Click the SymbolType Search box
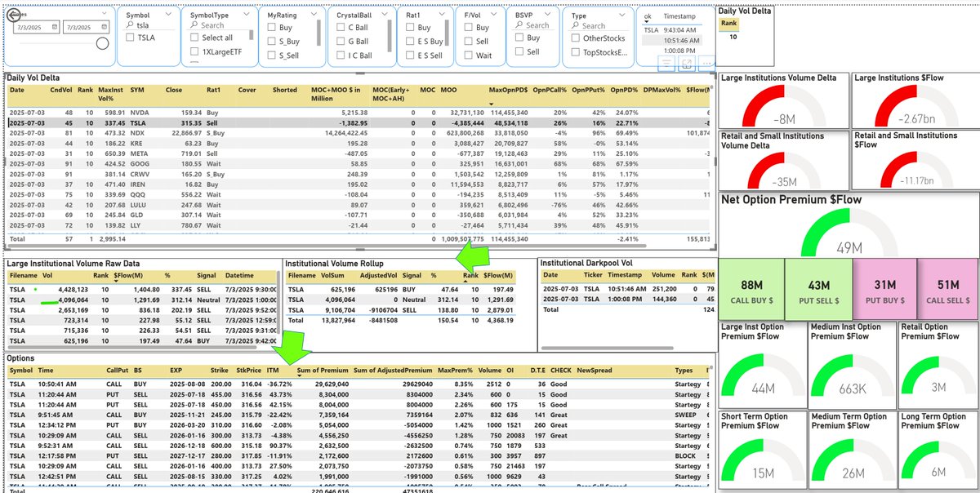Image resolution: width=980 pixels, height=493 pixels. click(x=219, y=25)
